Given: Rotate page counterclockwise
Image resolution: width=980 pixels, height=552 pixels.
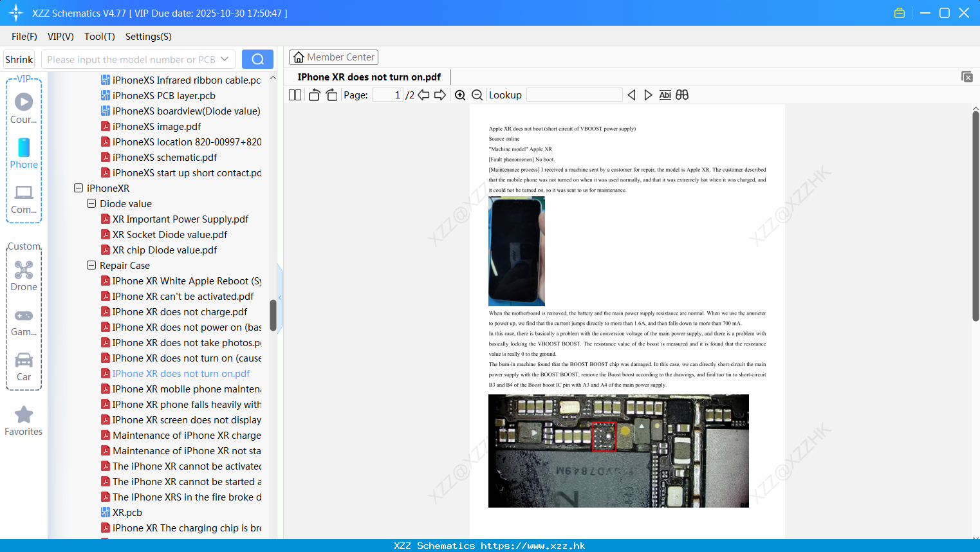Looking at the screenshot, I should tap(314, 95).
